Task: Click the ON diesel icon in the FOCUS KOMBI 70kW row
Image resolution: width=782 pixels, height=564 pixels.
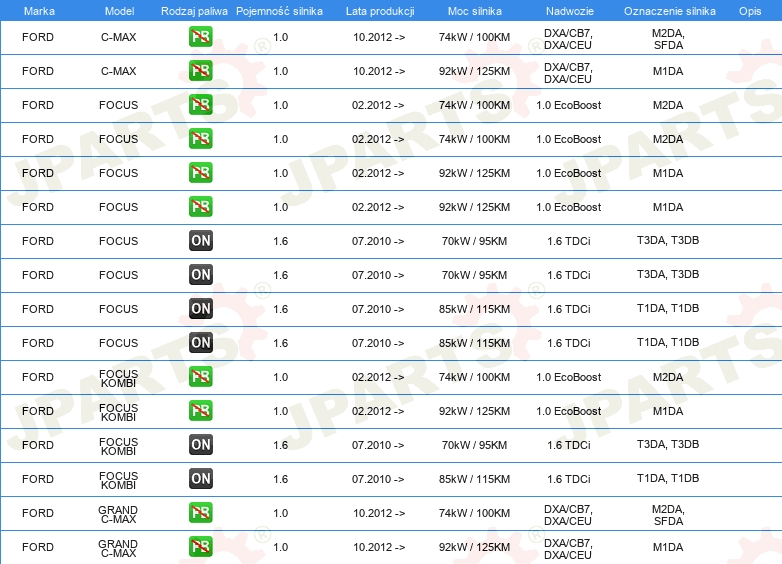Action: click(200, 445)
